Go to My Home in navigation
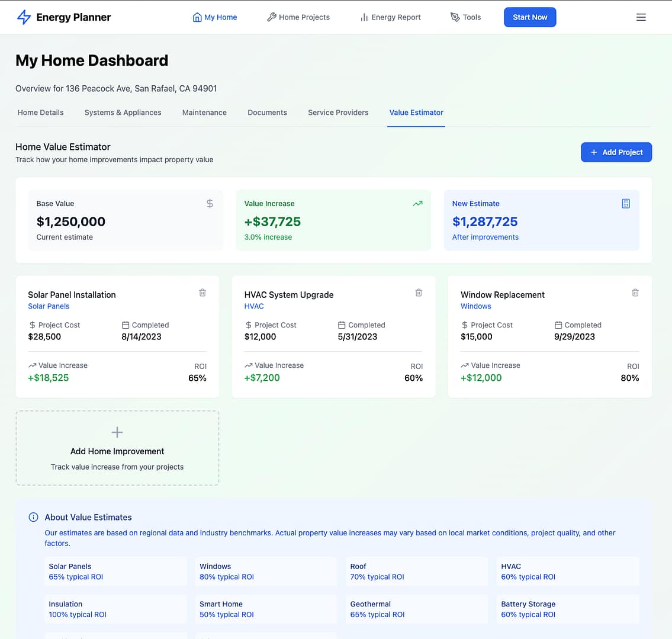Image resolution: width=672 pixels, height=639 pixels. (x=215, y=17)
